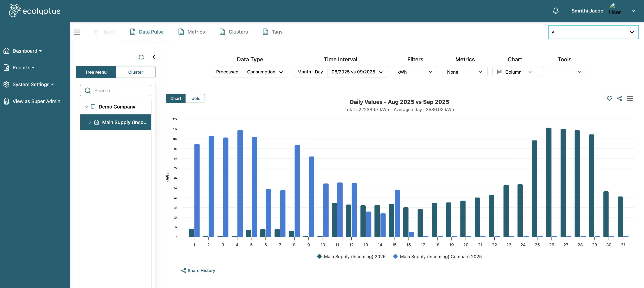The image size is (644, 288).
Task: Click the notification bell icon
Action: coord(556,11)
